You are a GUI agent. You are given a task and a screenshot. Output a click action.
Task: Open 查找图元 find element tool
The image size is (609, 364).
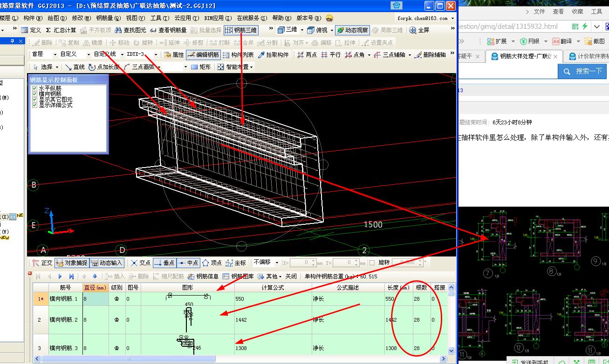(130, 30)
